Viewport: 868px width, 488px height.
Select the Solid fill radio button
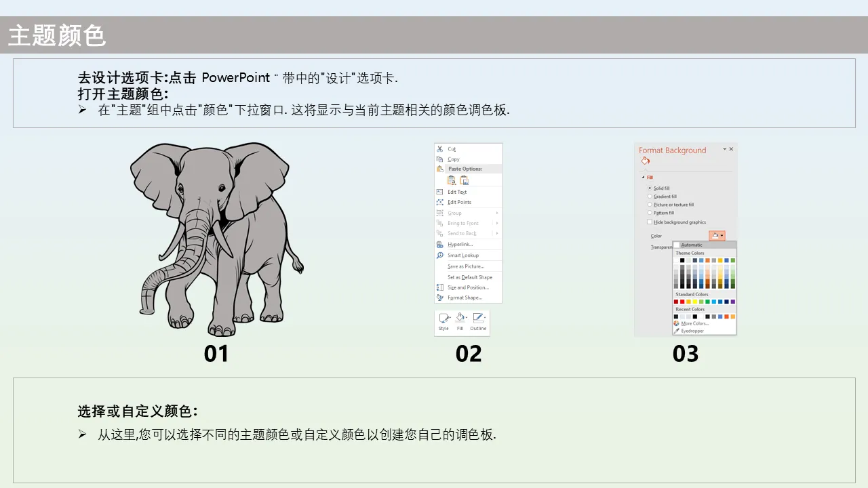(650, 188)
